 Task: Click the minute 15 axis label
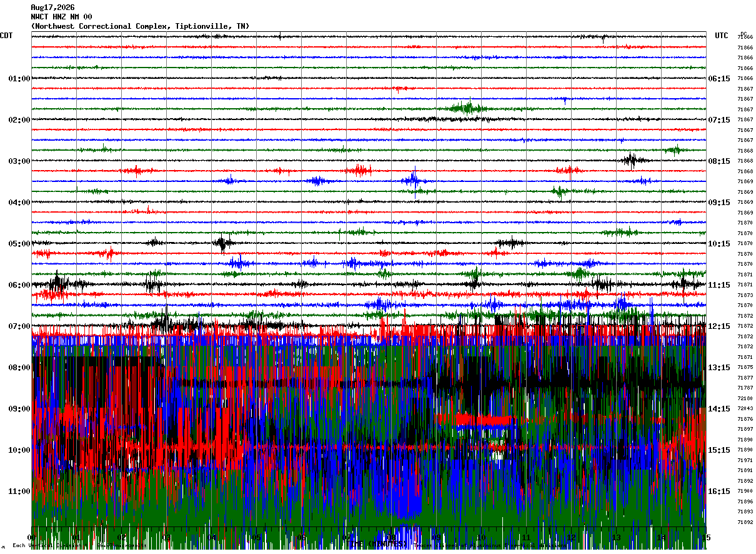tap(706, 538)
